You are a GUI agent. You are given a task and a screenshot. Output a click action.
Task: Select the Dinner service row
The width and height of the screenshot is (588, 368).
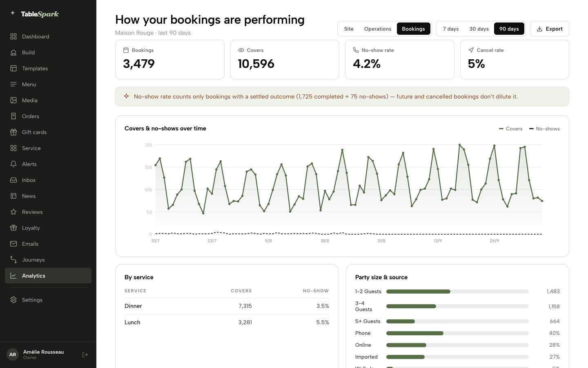(227, 306)
